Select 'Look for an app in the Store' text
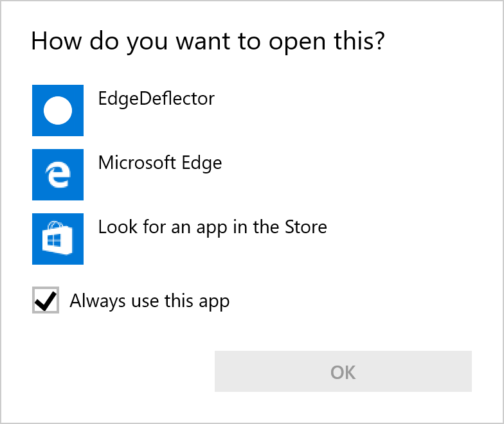504x424 pixels. 212,227
